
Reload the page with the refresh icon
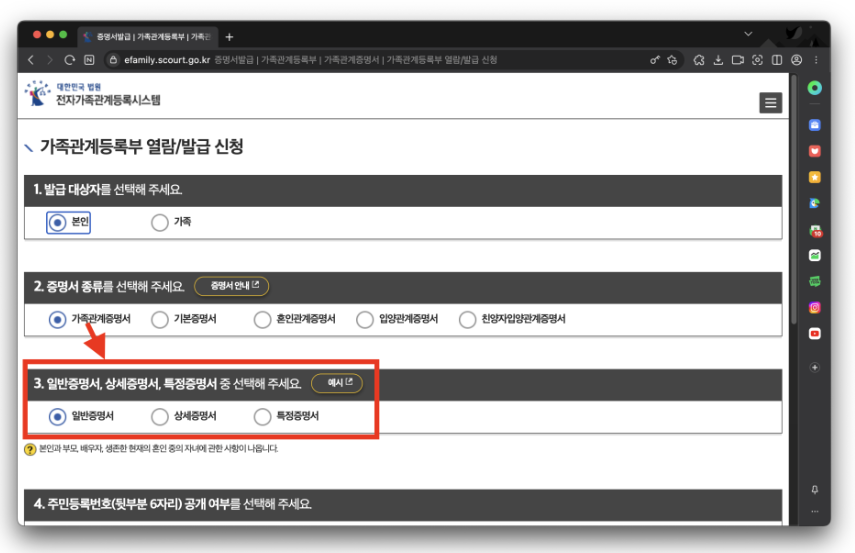coord(70,60)
